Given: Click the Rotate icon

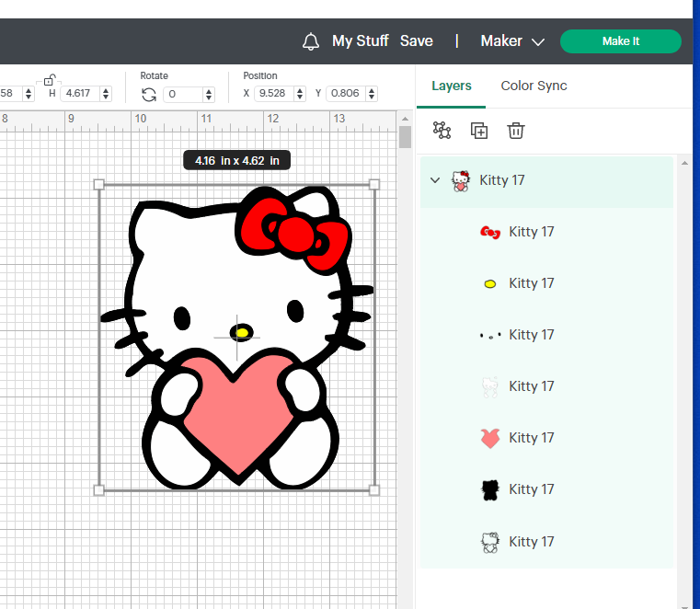Looking at the screenshot, I should pyautogui.click(x=149, y=95).
